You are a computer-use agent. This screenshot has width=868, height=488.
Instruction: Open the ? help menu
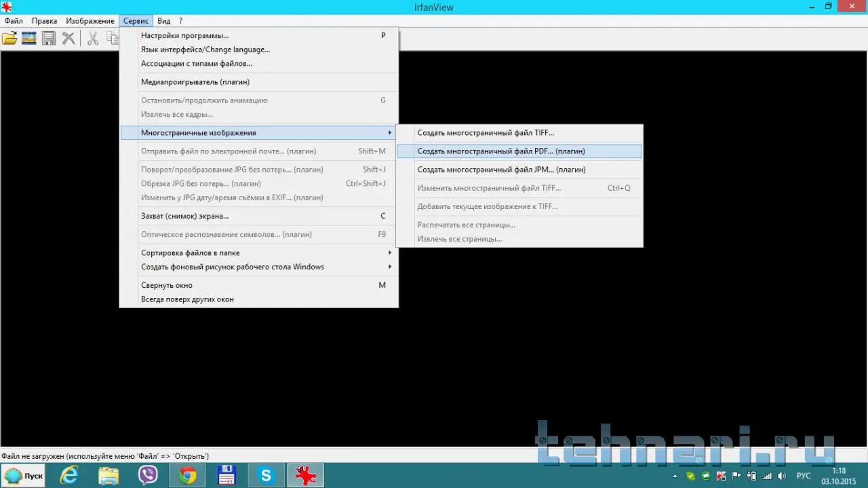pos(180,21)
